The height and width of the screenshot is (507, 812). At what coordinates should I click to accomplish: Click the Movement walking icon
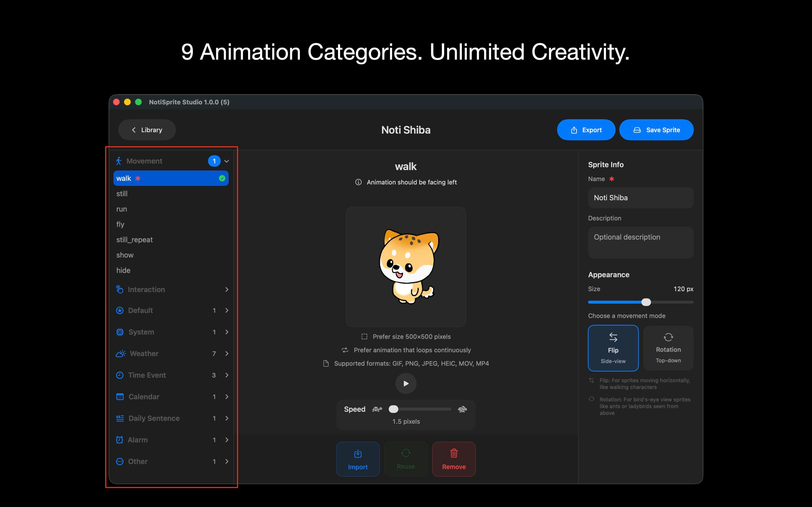tap(120, 161)
